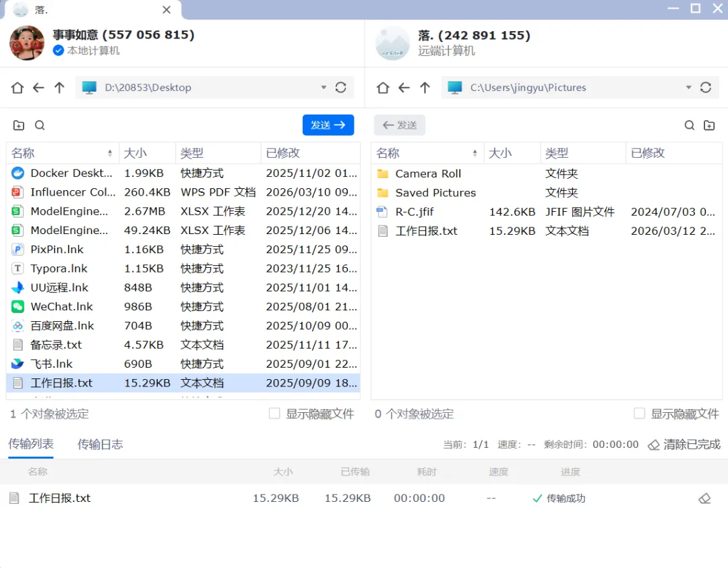Image resolution: width=728 pixels, height=568 pixels.
Task: Click the PixPin.lnk file icon
Action: 18,249
